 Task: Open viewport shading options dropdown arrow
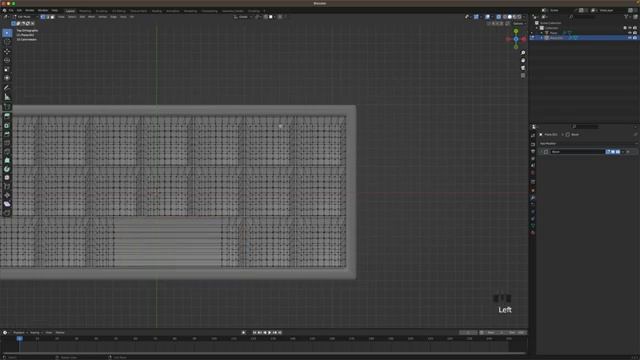pos(524,17)
